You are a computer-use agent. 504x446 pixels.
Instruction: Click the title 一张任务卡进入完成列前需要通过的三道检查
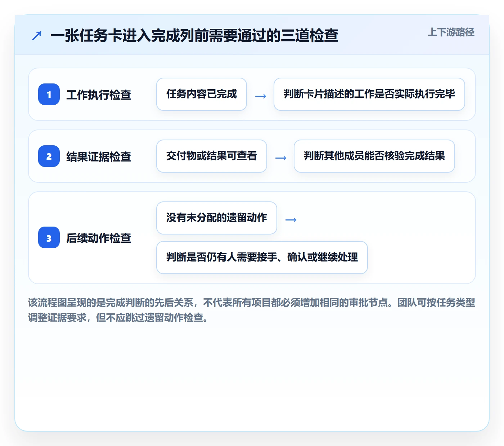194,36
